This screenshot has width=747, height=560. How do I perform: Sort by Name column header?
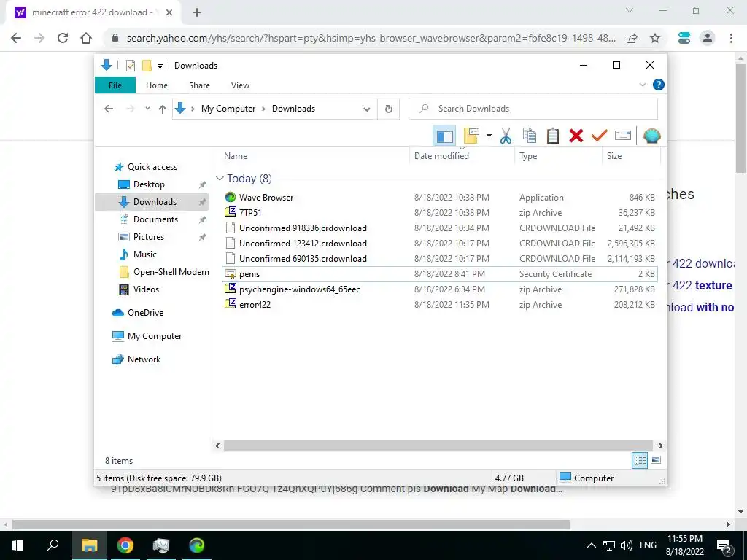[236, 156]
